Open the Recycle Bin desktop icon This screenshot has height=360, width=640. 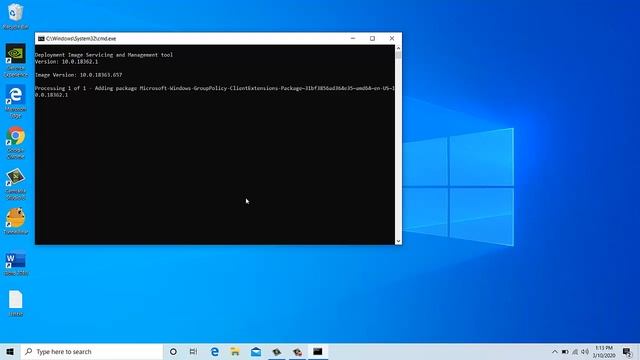point(16,16)
